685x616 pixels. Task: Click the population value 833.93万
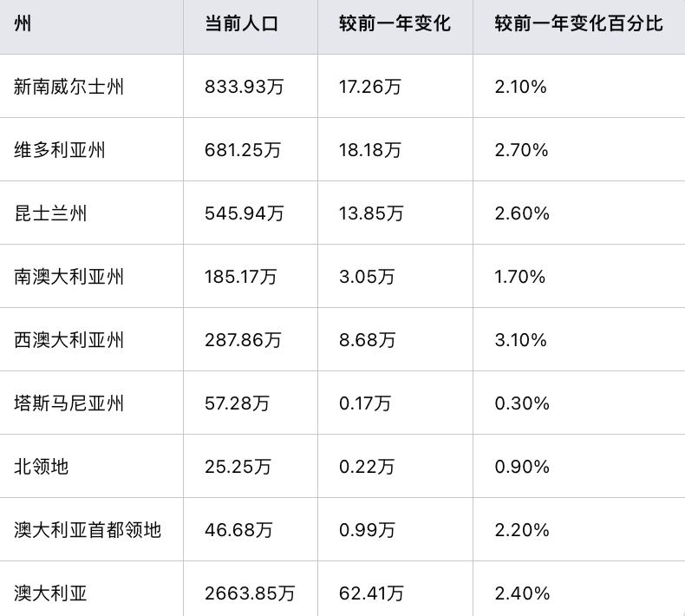click(245, 87)
